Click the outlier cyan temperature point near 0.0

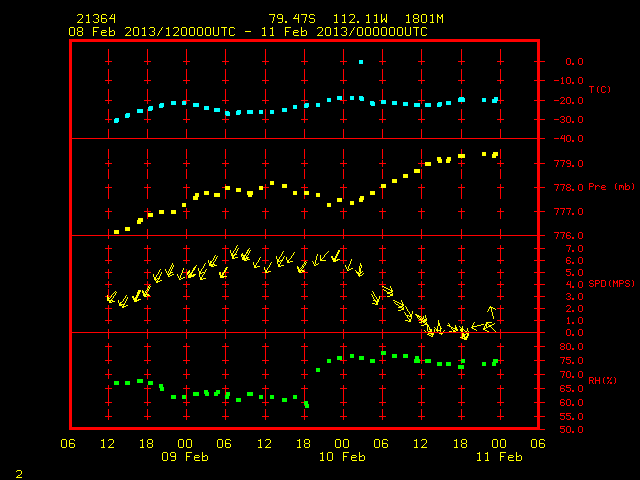pos(361,62)
